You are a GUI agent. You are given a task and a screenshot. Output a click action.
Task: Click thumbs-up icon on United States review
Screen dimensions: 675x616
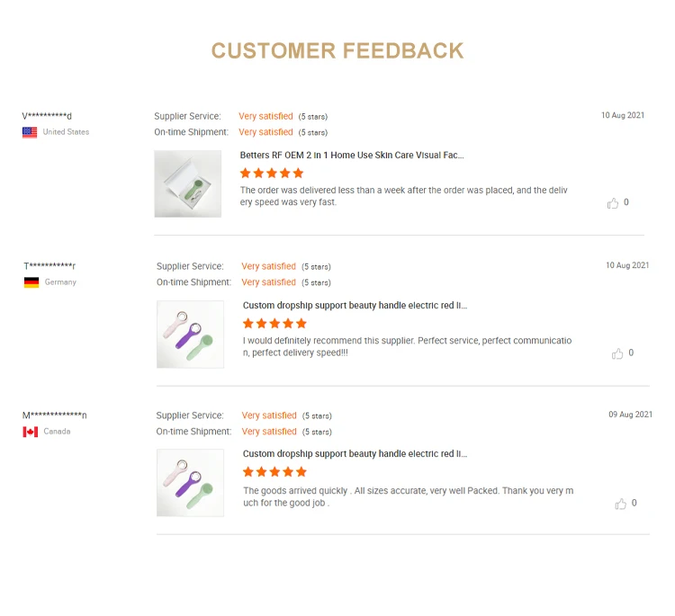pyautogui.click(x=613, y=203)
